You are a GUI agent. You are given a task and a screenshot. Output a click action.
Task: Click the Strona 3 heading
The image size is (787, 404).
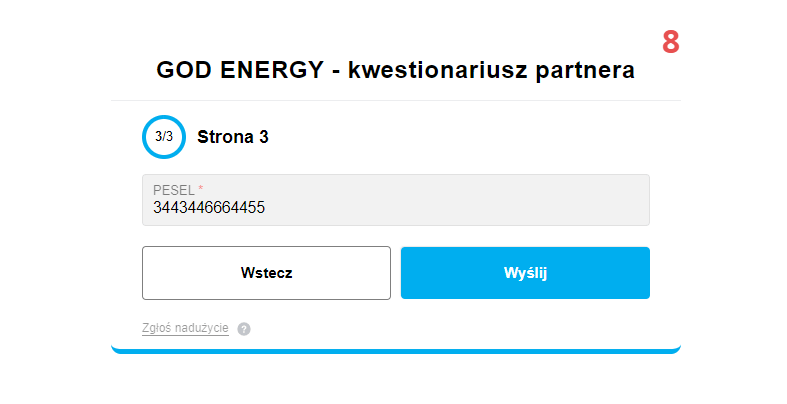click(233, 137)
